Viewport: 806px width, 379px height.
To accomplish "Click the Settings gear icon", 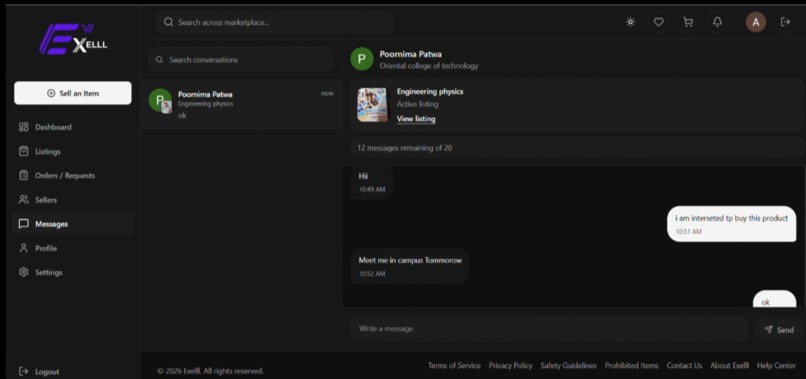I will click(24, 272).
